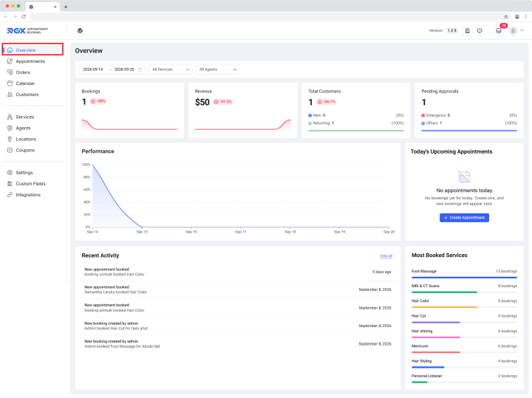Click 'Admin booked Foot Massage' activity entry

(x=238, y=344)
